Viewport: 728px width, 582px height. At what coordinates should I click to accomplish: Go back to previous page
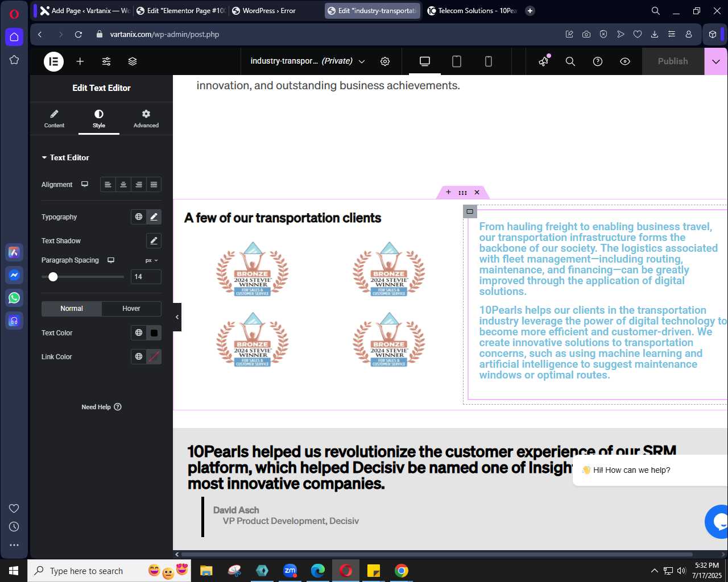[x=40, y=35]
